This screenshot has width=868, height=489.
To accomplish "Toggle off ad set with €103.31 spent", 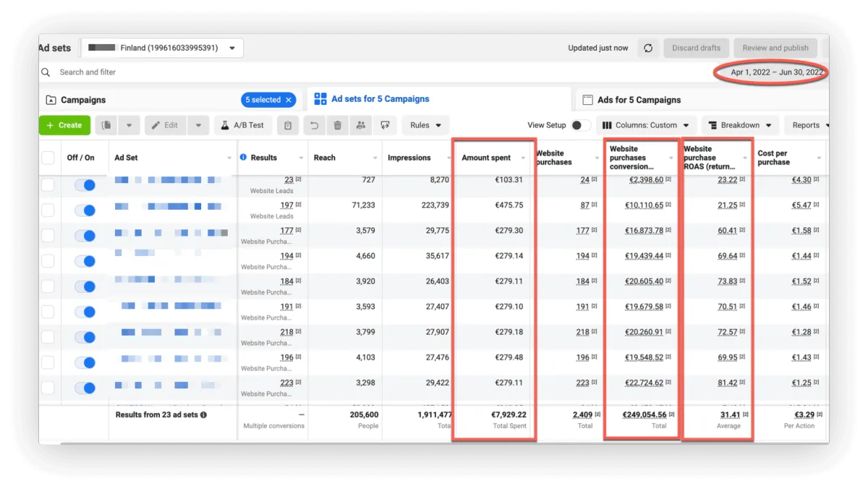I will (x=85, y=185).
